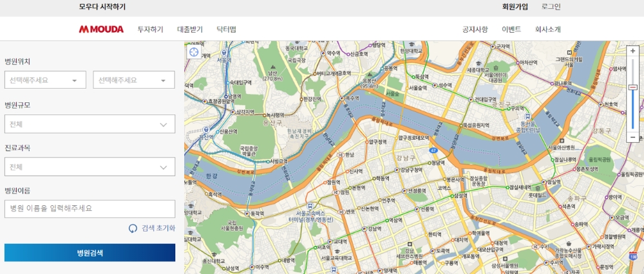
Task: Open the first 병원위치 dropdown
Action: pyautogui.click(x=45, y=80)
